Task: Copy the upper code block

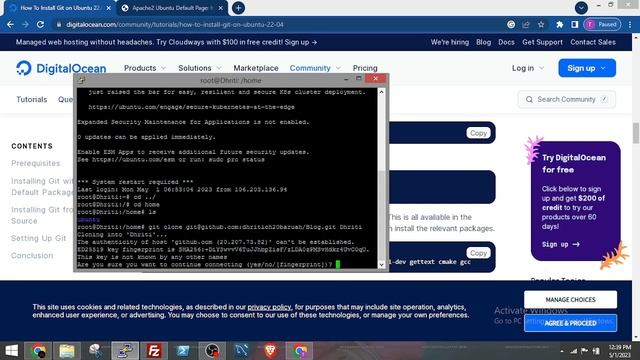Action: coord(478,133)
